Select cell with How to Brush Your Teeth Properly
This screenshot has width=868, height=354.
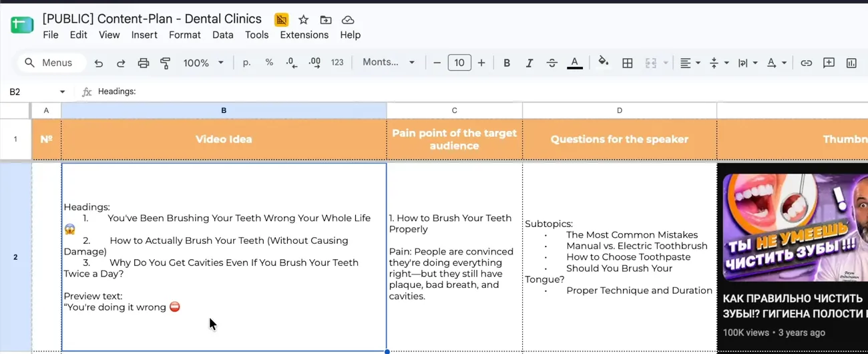(454, 257)
